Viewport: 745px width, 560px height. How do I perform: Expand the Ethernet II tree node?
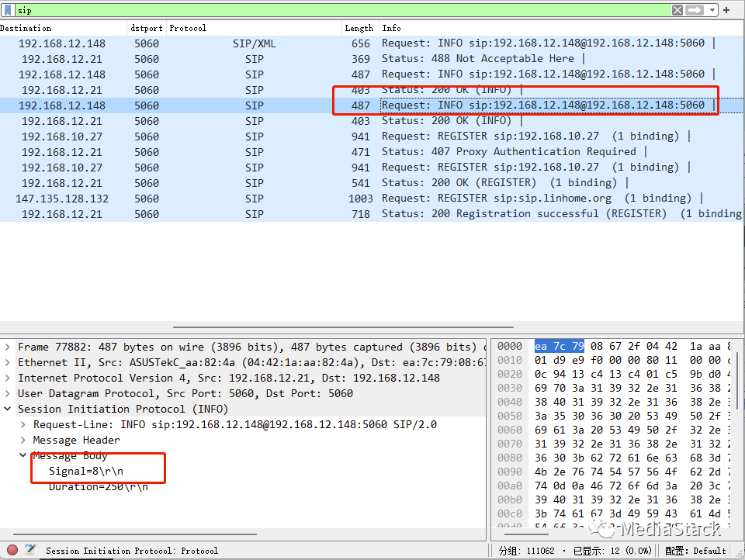(x=7, y=362)
